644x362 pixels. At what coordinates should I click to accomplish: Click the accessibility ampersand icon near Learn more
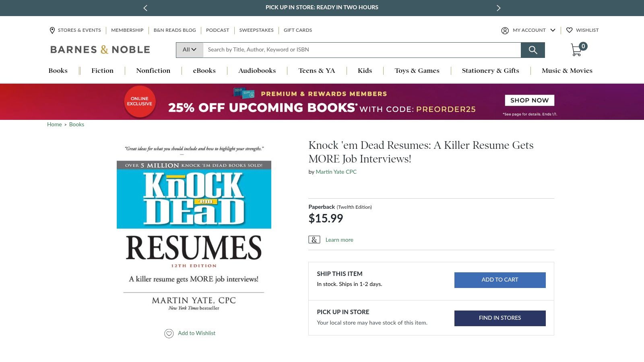[x=314, y=239]
